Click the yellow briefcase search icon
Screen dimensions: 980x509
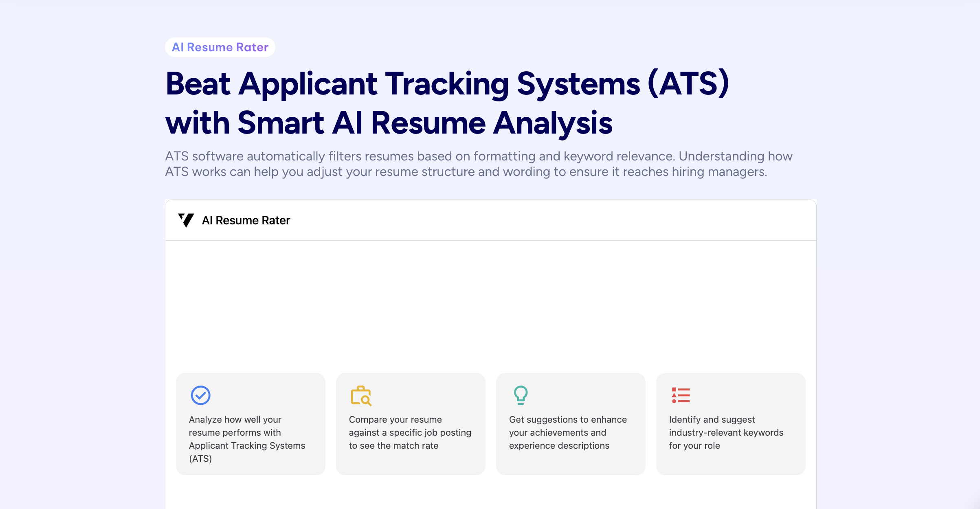pos(361,396)
